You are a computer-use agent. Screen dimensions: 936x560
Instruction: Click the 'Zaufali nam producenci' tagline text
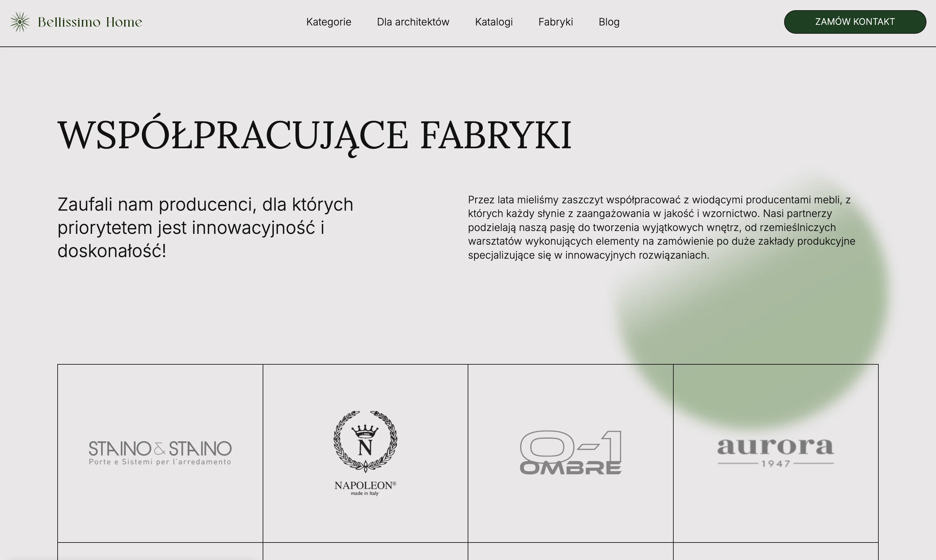(x=205, y=227)
